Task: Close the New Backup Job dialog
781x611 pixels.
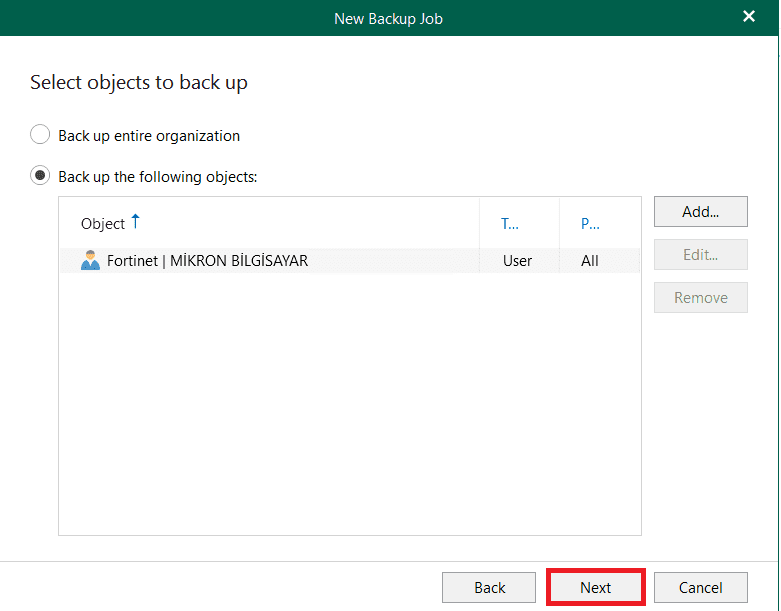Action: click(x=749, y=16)
